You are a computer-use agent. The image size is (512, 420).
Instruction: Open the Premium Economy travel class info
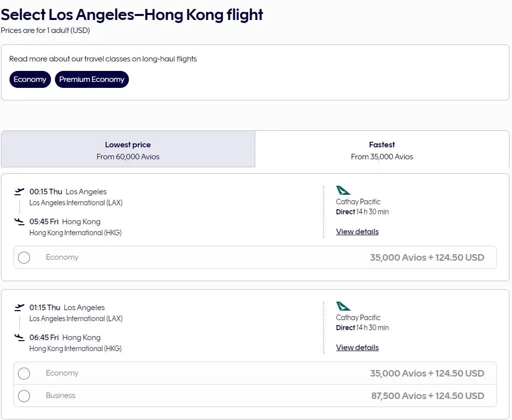pyautogui.click(x=91, y=79)
